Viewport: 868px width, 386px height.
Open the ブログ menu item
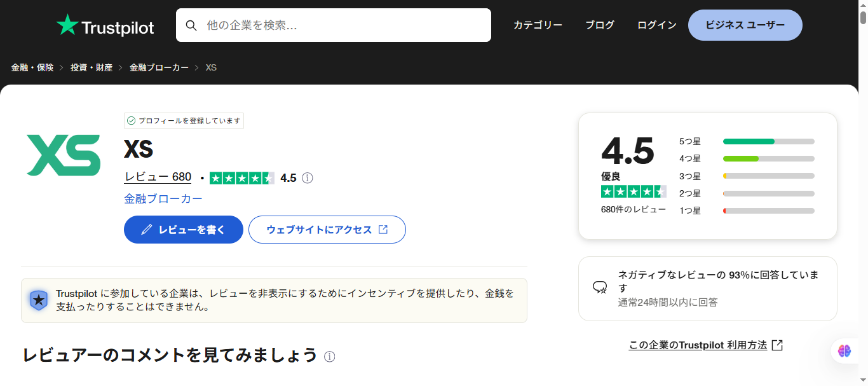point(599,25)
